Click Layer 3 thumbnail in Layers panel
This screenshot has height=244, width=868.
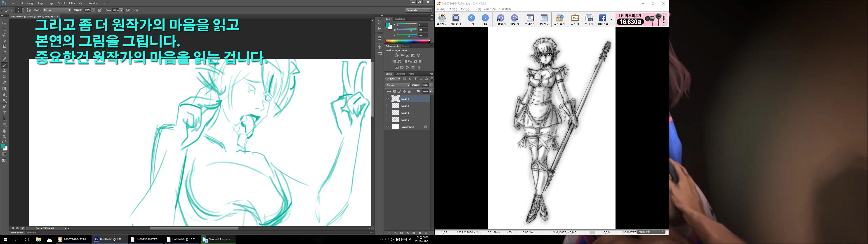[396, 106]
